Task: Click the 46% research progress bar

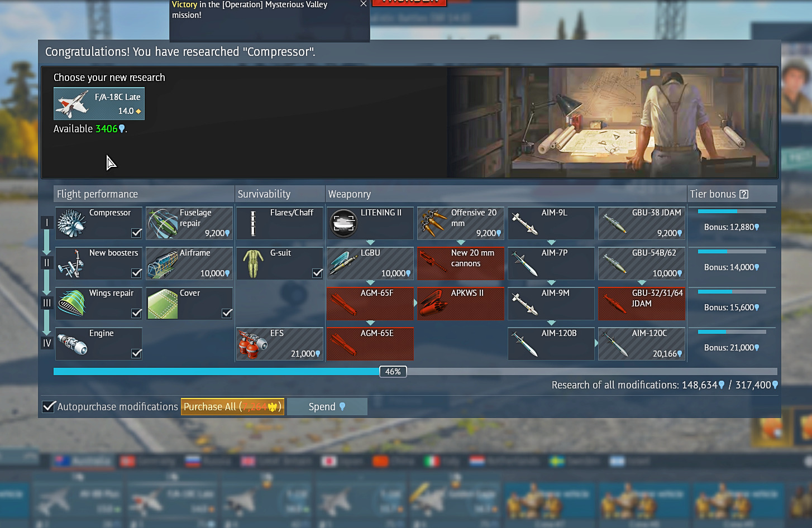Action: (x=393, y=372)
